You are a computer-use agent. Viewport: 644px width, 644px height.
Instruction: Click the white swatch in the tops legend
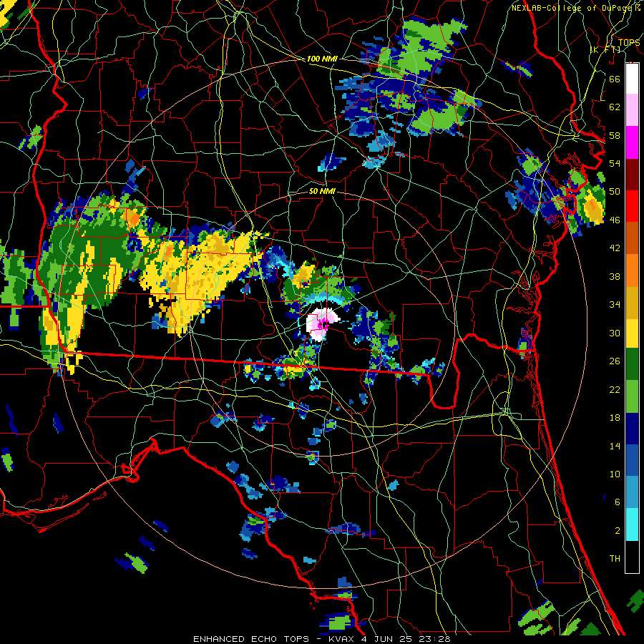(x=632, y=79)
